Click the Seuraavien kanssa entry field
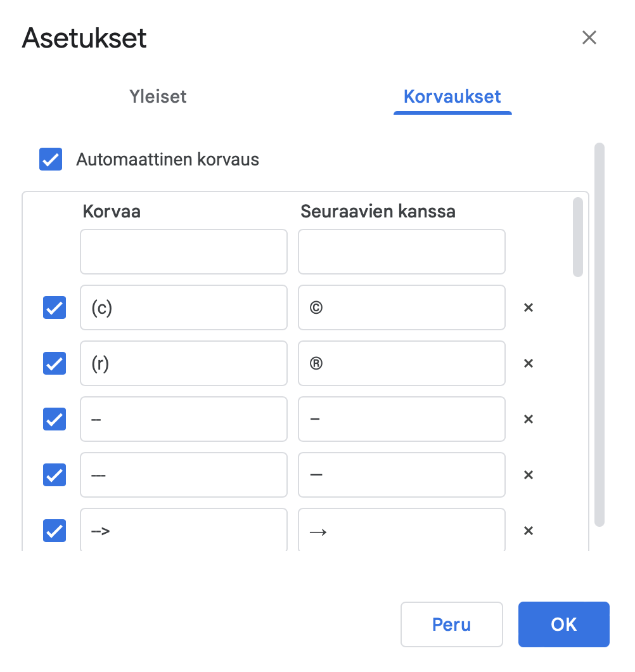 click(x=401, y=252)
